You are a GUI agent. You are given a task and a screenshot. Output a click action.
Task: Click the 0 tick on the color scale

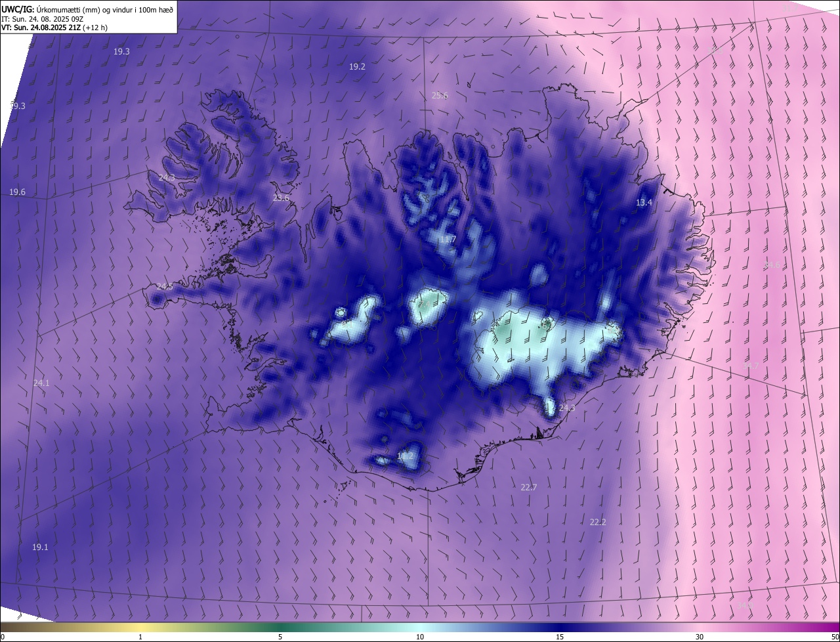(x=3, y=637)
